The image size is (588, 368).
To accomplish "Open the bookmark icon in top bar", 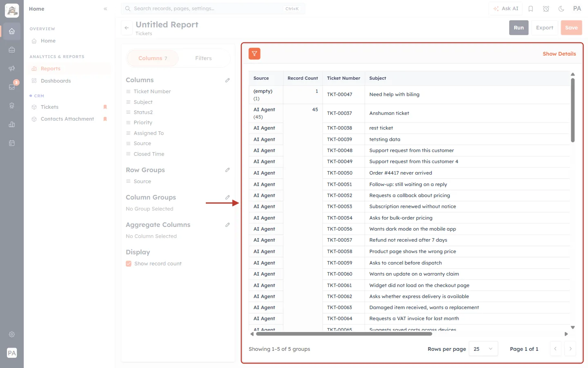I will [531, 9].
